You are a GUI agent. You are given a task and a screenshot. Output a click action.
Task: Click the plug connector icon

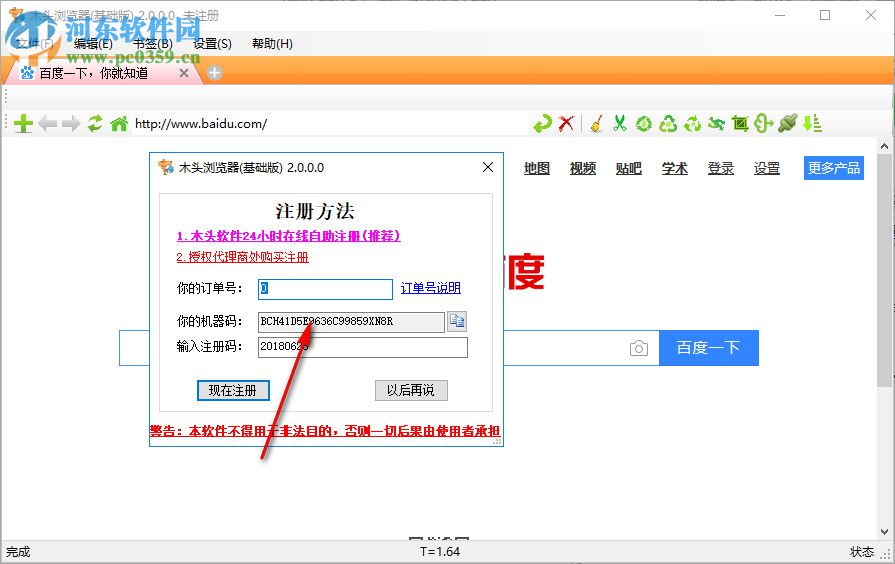pos(788,123)
